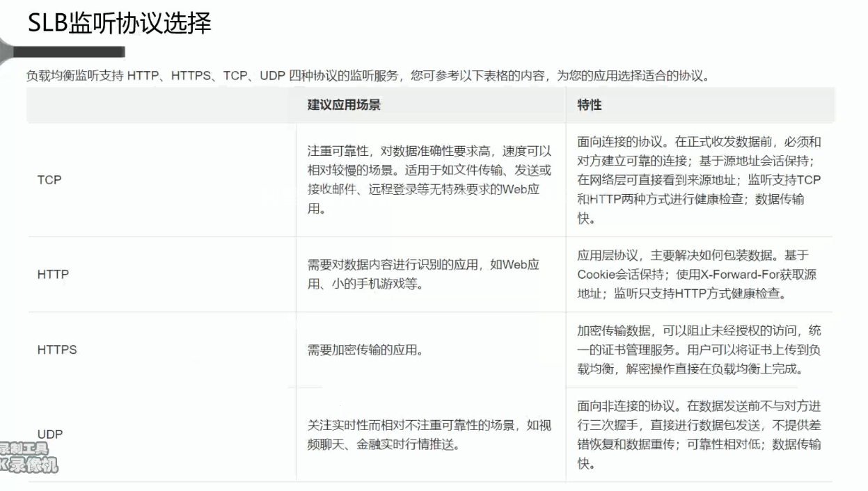
Task: Click the HTTPS row label in the first column
Action: pos(57,350)
